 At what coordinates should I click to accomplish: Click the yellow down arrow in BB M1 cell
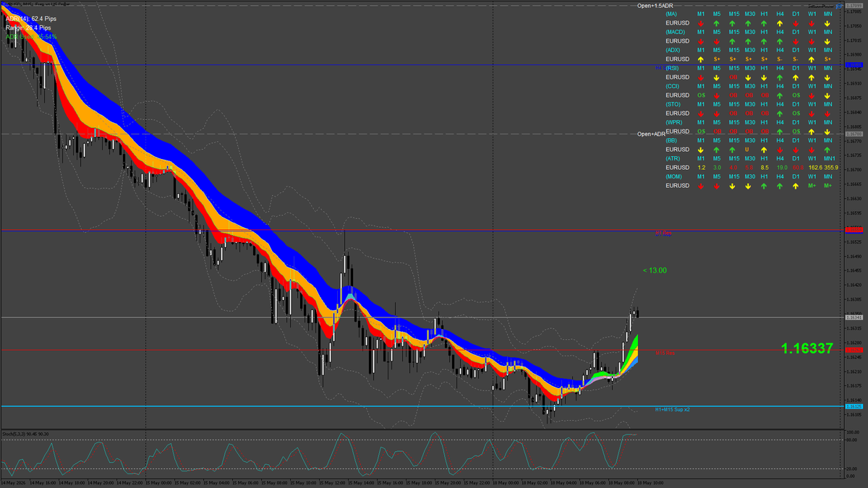click(701, 150)
